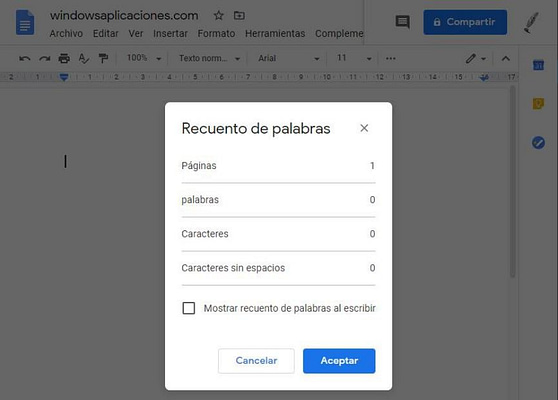This screenshot has width=558, height=400.
Task: Move the document using the folder icon
Action: coord(239,15)
